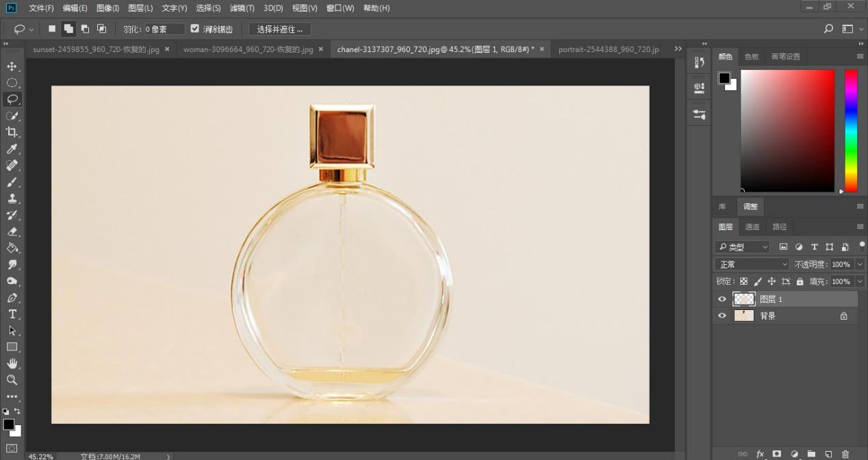
Task: Hide the 背景 layer via eye icon
Action: click(x=722, y=316)
